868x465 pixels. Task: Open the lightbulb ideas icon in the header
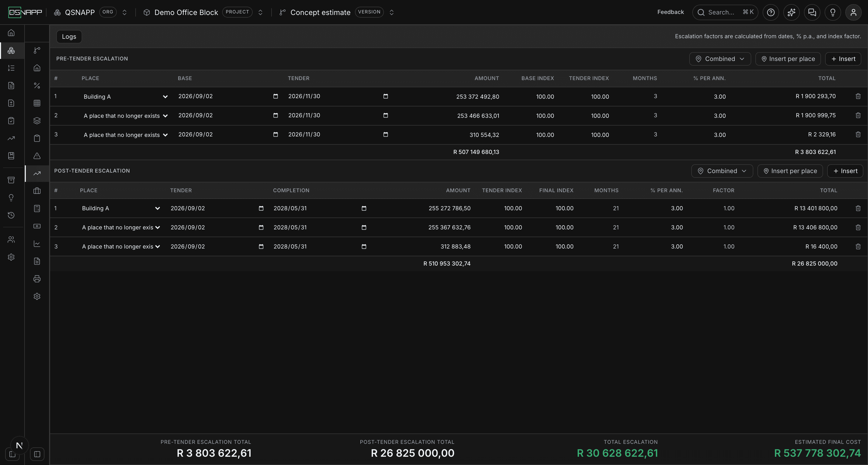pyautogui.click(x=833, y=12)
